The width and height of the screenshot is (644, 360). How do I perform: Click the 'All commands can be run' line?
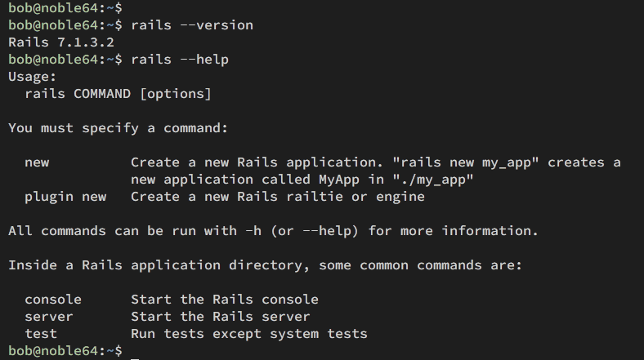click(x=273, y=231)
